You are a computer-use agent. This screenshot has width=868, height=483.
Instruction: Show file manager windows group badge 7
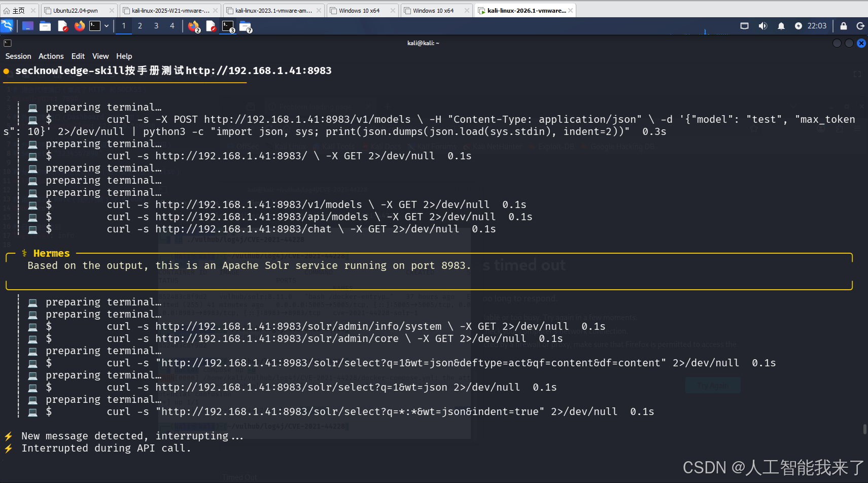246,26
